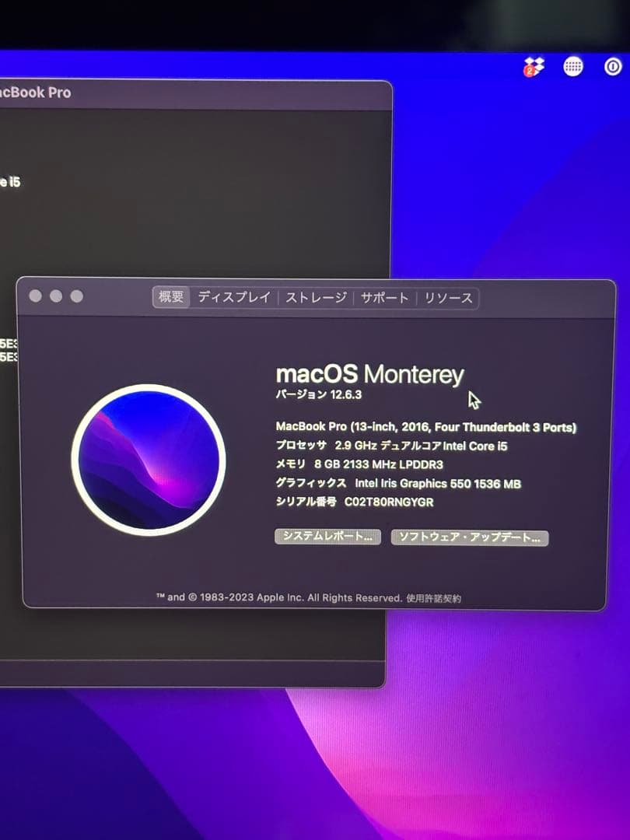The width and height of the screenshot is (630, 840).
Task: Select the serial number C02T80RNGYGR
Action: [389, 502]
